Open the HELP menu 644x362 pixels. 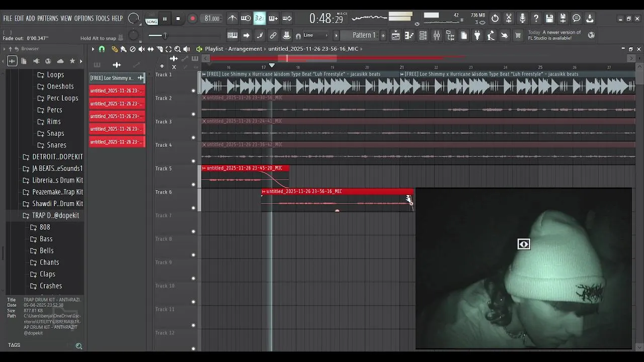pyautogui.click(x=117, y=18)
